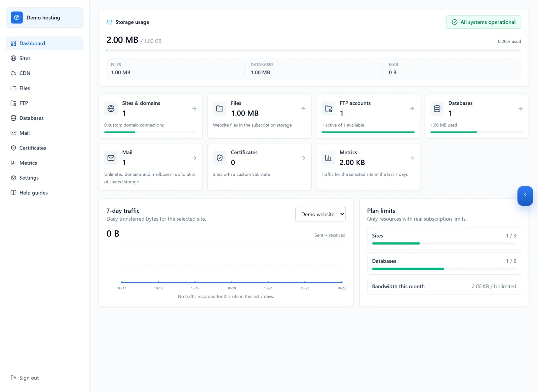The image size is (538, 392).
Task: Click the Mail envelope icon in sidebar
Action: click(13, 133)
